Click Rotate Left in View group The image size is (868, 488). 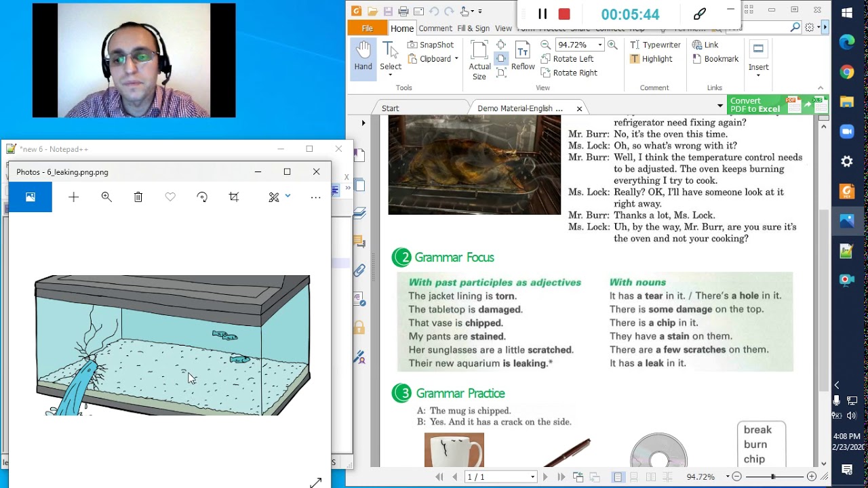point(567,59)
